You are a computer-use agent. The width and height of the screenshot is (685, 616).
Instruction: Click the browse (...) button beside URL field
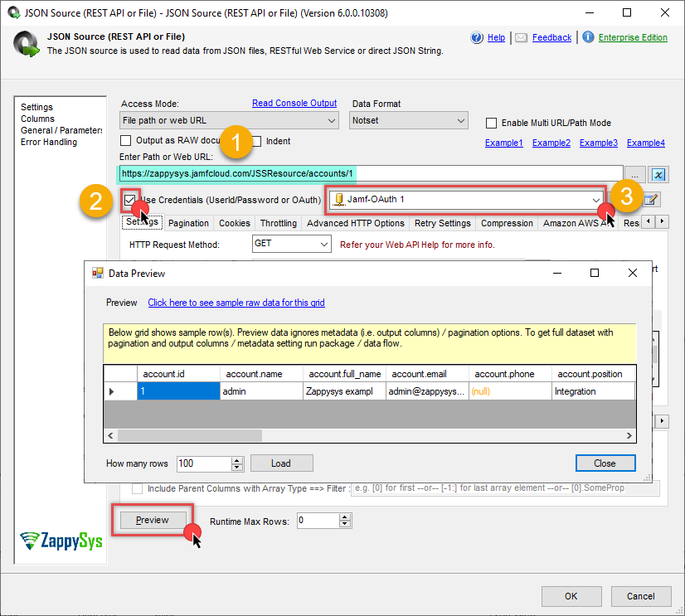635,173
